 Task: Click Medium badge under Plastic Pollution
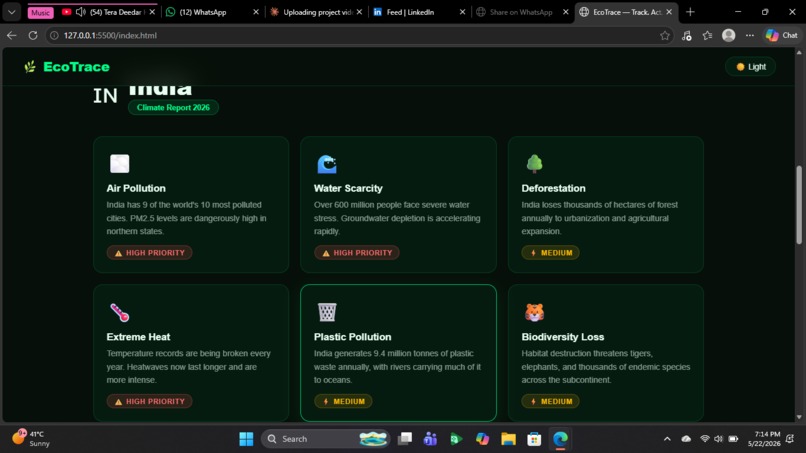[x=343, y=402]
